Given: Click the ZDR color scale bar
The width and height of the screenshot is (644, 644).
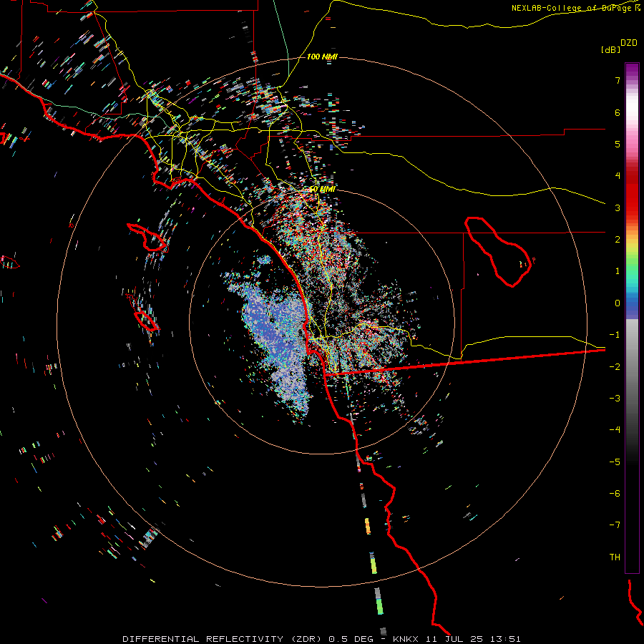Looking at the screenshot, I should [632, 318].
